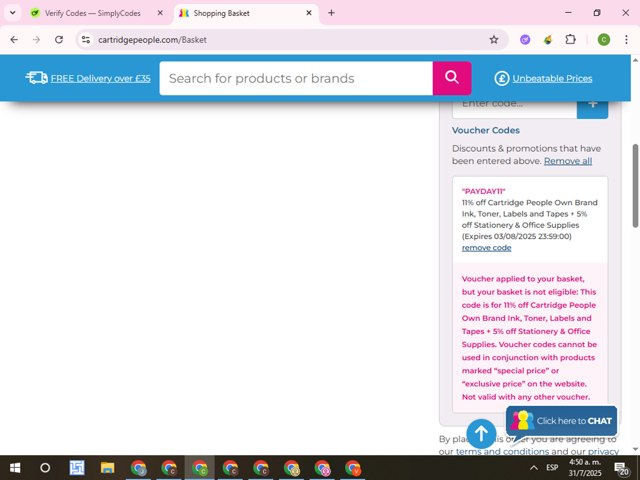The image size is (640, 480).
Task: Click the address bar URL cartridgepeople.com/Basket
Action: (x=152, y=40)
